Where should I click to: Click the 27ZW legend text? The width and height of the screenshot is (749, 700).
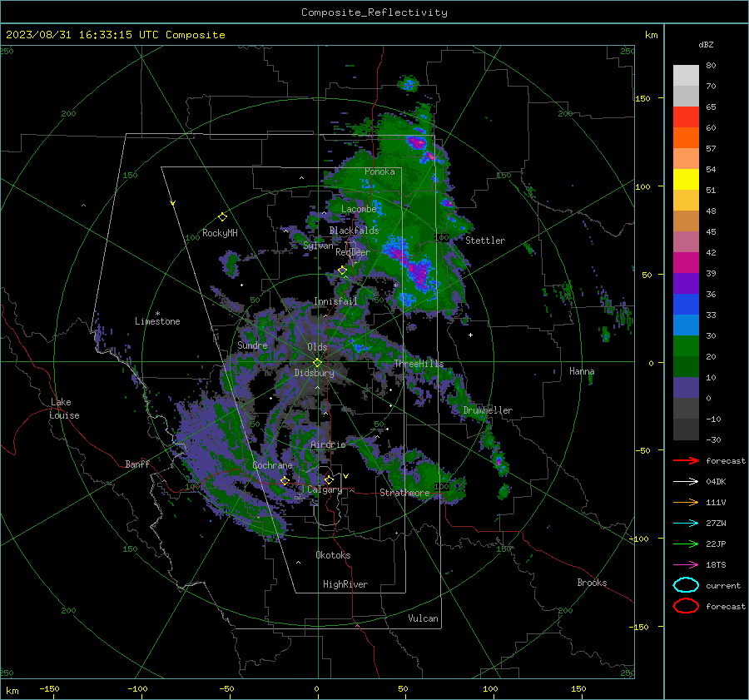(716, 524)
